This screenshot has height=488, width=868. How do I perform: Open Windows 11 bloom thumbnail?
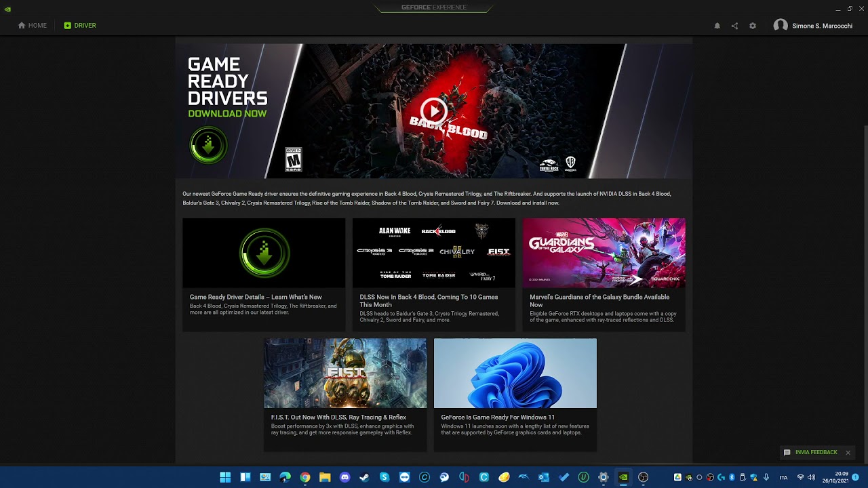click(515, 373)
